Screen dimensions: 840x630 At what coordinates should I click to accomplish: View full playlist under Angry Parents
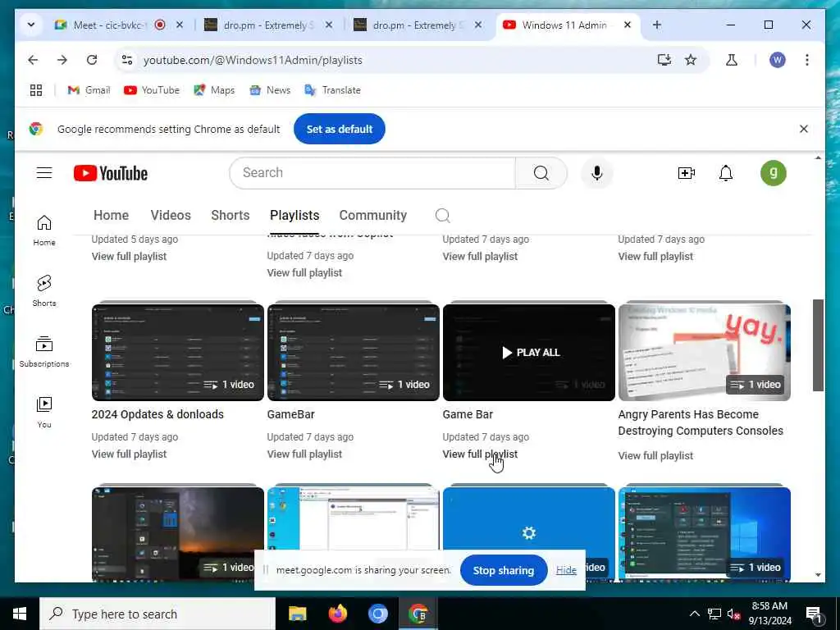(655, 456)
